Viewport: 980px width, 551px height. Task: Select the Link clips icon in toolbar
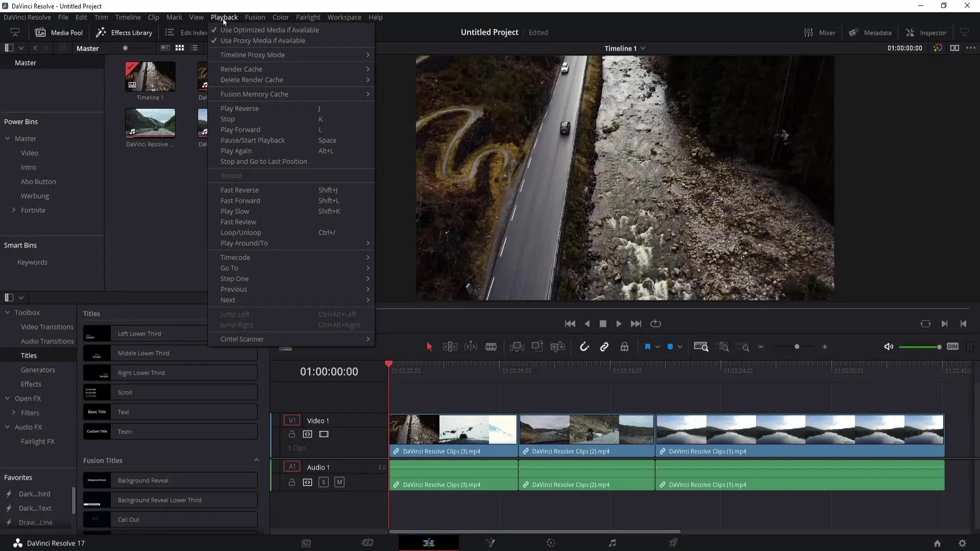[605, 347]
